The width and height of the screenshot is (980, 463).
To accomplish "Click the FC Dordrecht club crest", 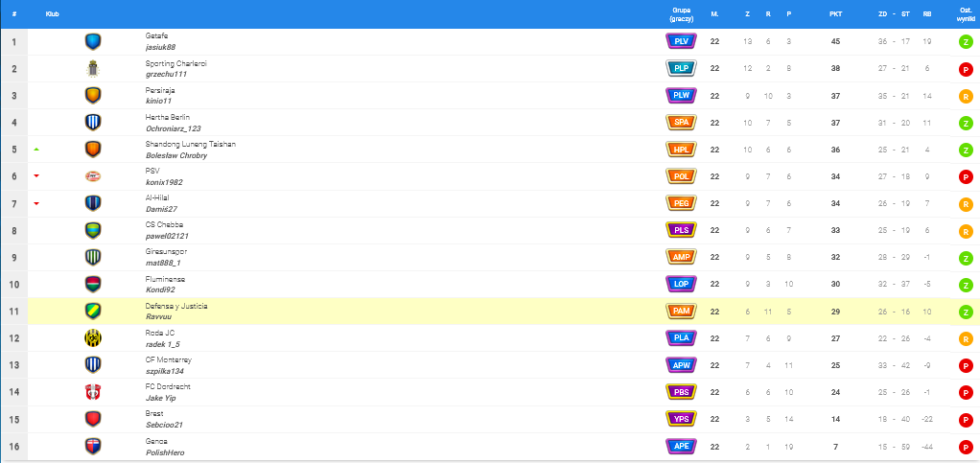I will pyautogui.click(x=93, y=392).
